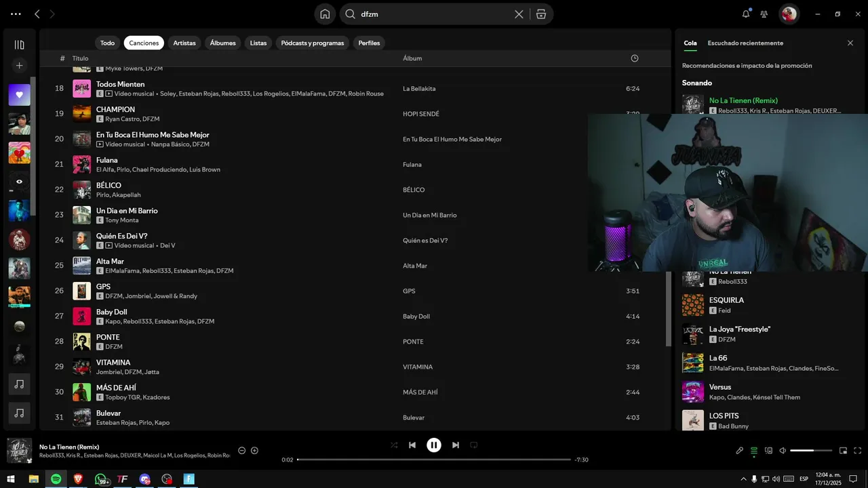Open artist link El Alfa
The width and height of the screenshot is (868, 488).
point(104,169)
